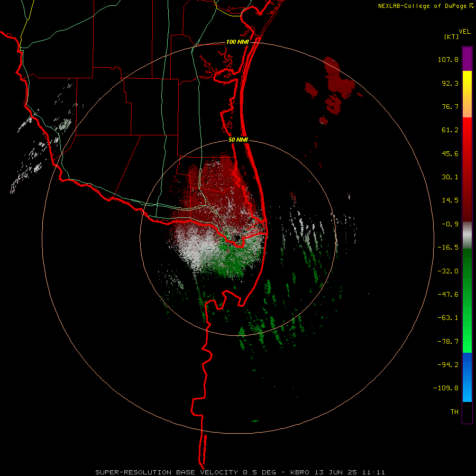Click the NEXLAB-College of DuPage label
This screenshot has height=476, width=476.
point(425,6)
